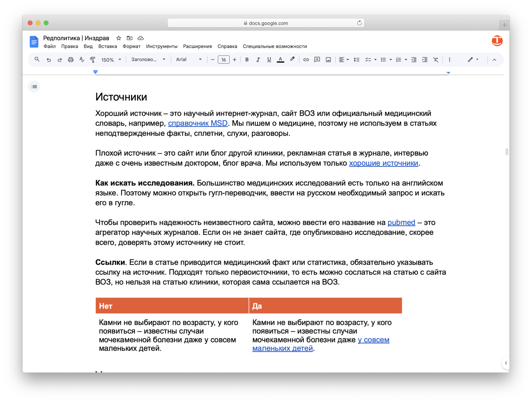The image size is (532, 403).
Task: Click the paint format roller icon
Action: [93, 60]
